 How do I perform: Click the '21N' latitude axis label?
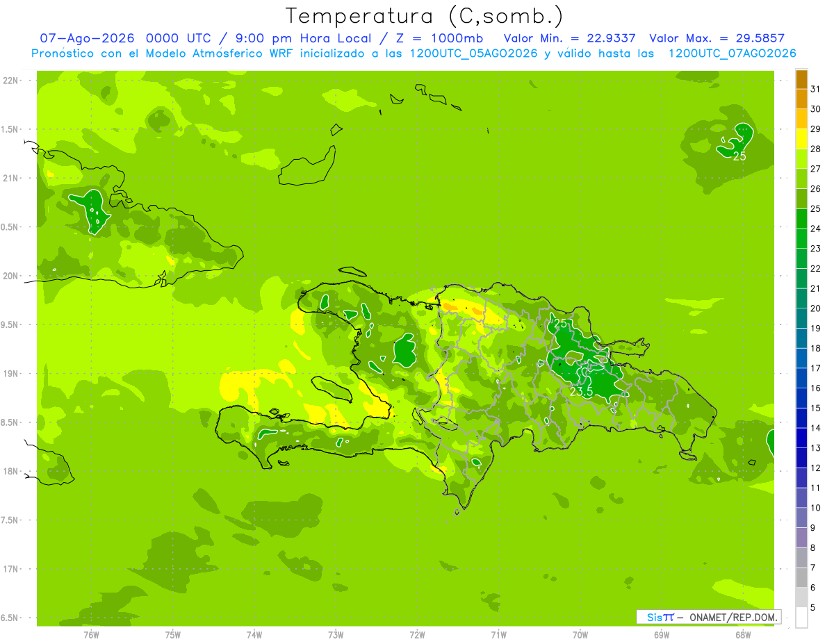coord(10,179)
